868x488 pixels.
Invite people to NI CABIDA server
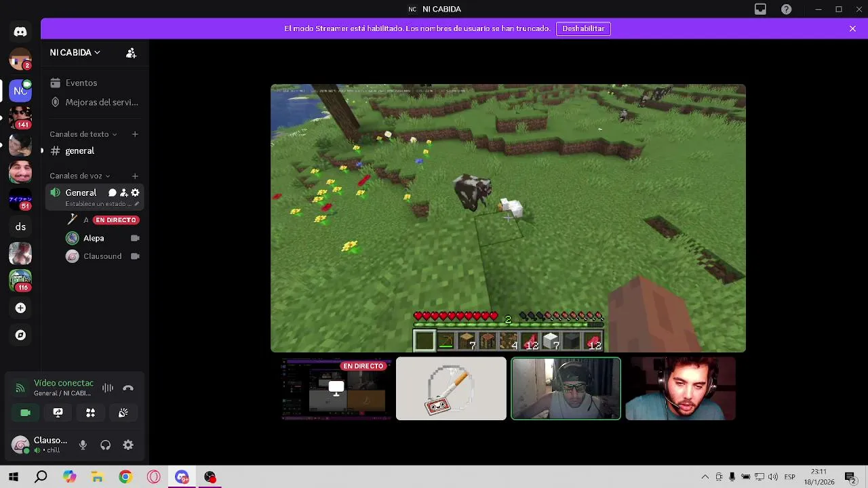(131, 53)
